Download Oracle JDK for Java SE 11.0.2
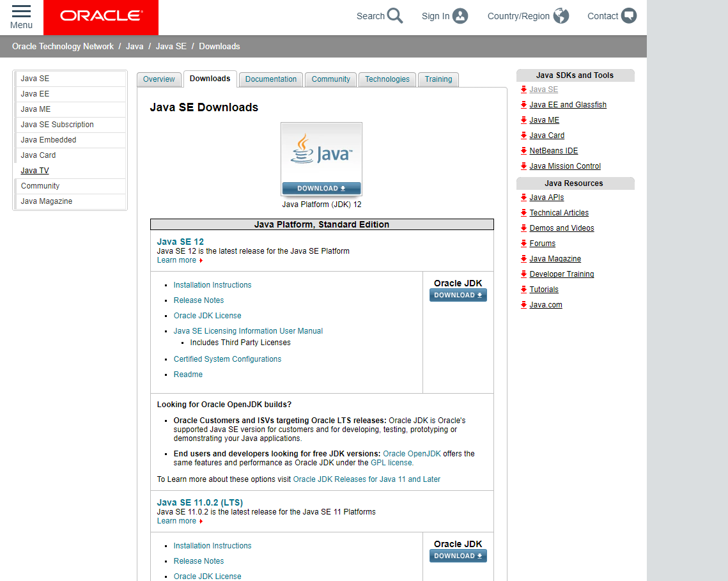728x581 pixels. point(458,556)
